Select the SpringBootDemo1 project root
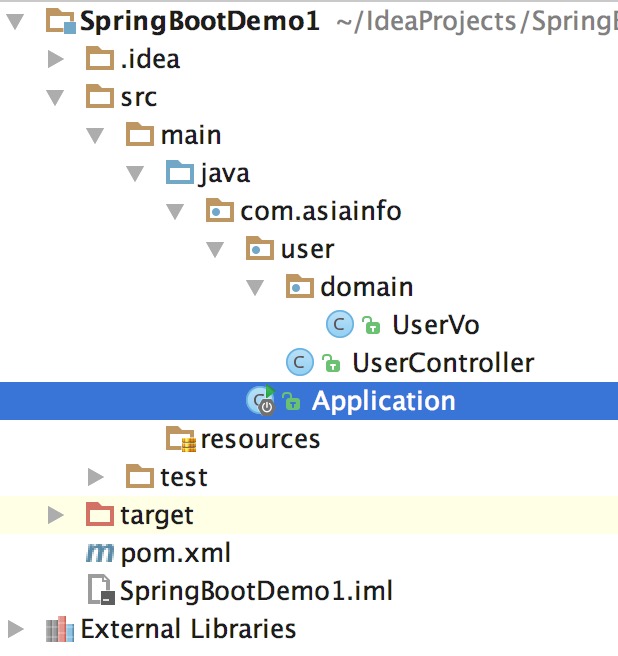618x656 pixels. [x=199, y=21]
